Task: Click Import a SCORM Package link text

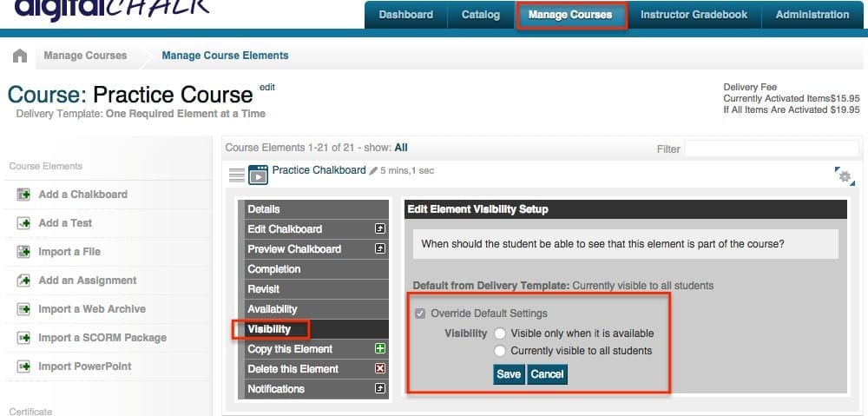Action: point(102,338)
